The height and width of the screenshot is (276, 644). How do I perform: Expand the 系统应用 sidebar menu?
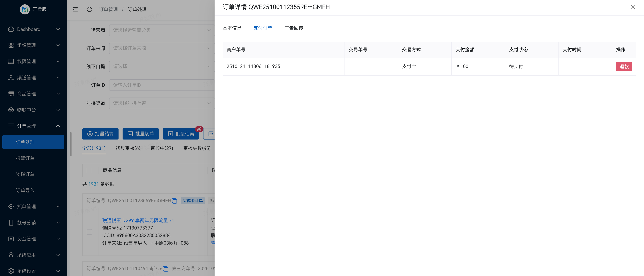coord(11,255)
